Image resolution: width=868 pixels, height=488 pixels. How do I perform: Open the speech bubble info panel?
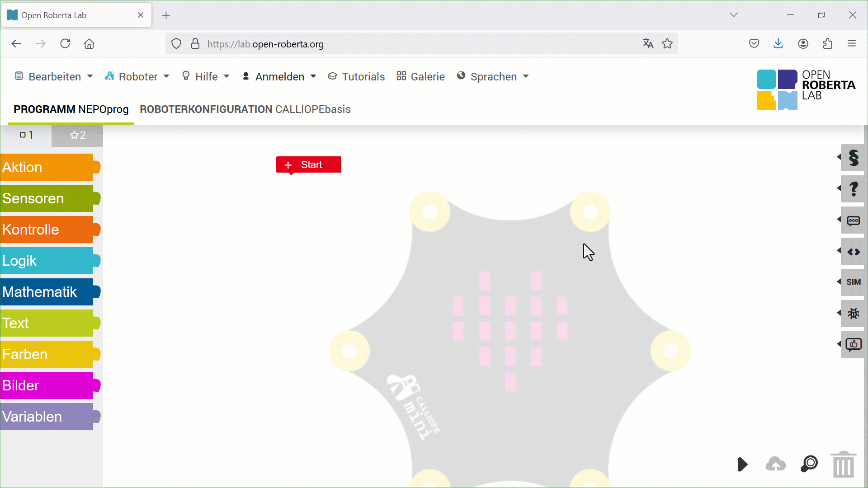(x=853, y=221)
